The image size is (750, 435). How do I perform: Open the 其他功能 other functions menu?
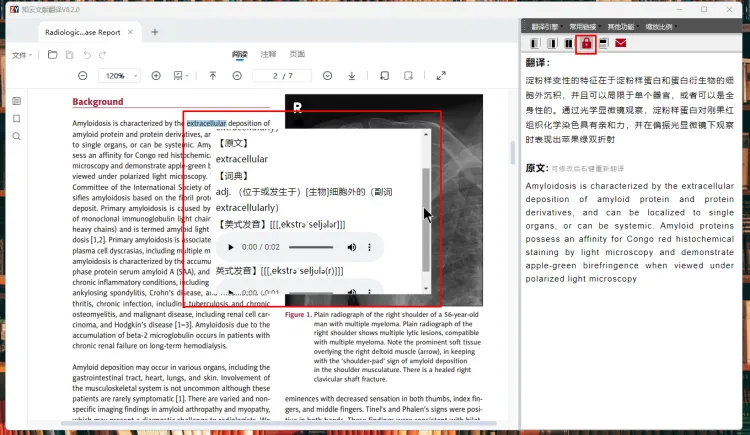coord(622,27)
